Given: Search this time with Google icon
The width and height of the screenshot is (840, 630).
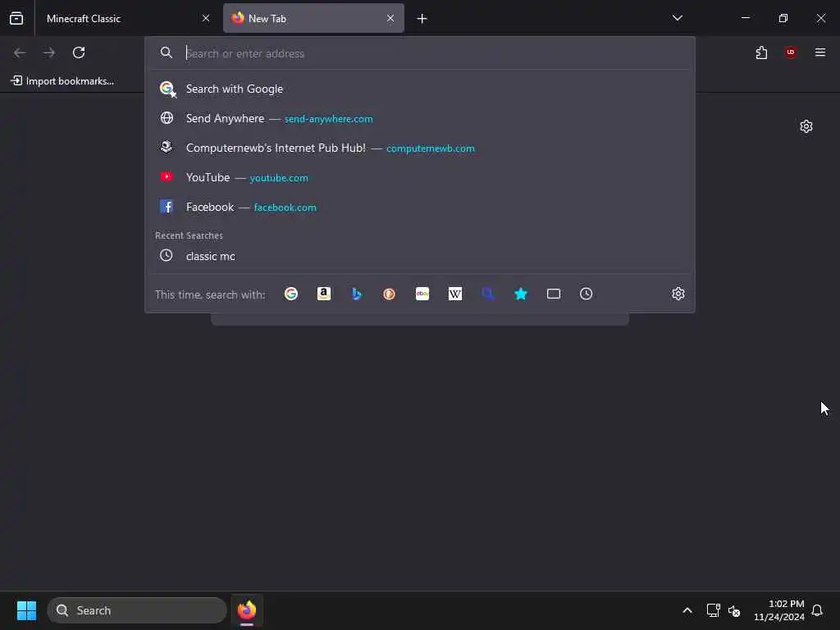Looking at the screenshot, I should 291,294.
